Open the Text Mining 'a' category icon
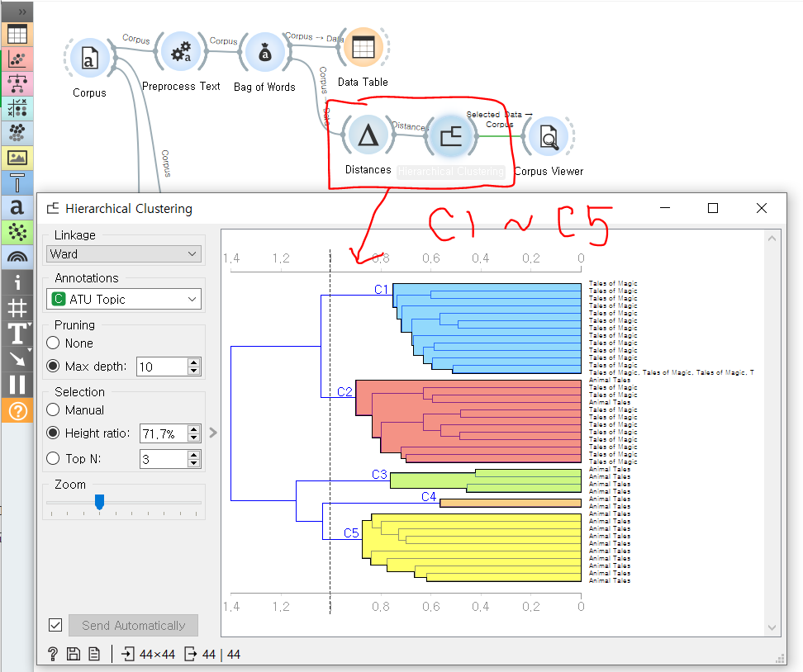Screen dimensions: 803x672 tap(17, 206)
